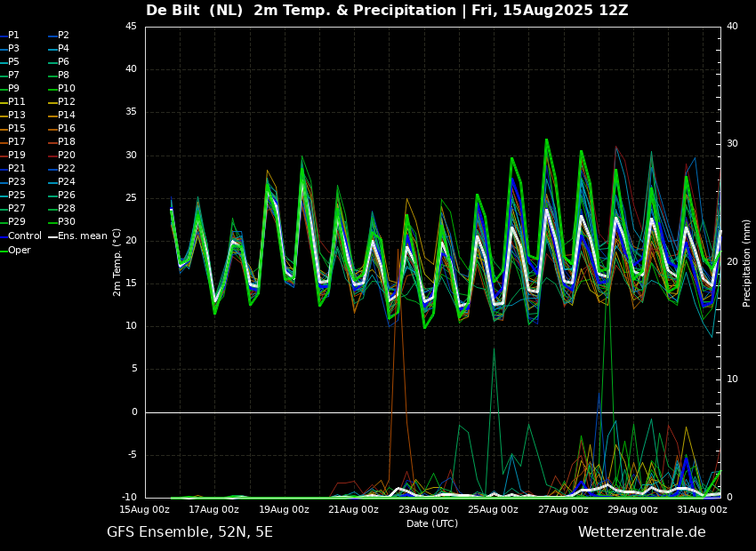The image size is (756, 551).
Task: Click the P18 legend entry
Action: coord(66,142)
